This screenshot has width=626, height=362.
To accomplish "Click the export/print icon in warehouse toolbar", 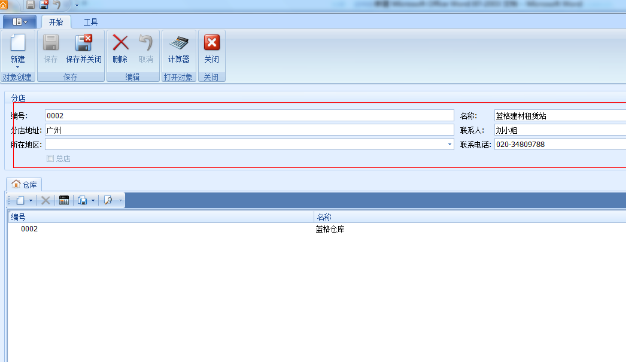I will (x=83, y=200).
